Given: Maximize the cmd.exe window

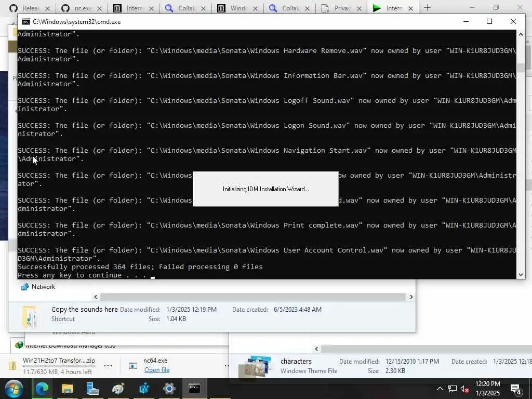Looking at the screenshot, I should tap(489, 21).
